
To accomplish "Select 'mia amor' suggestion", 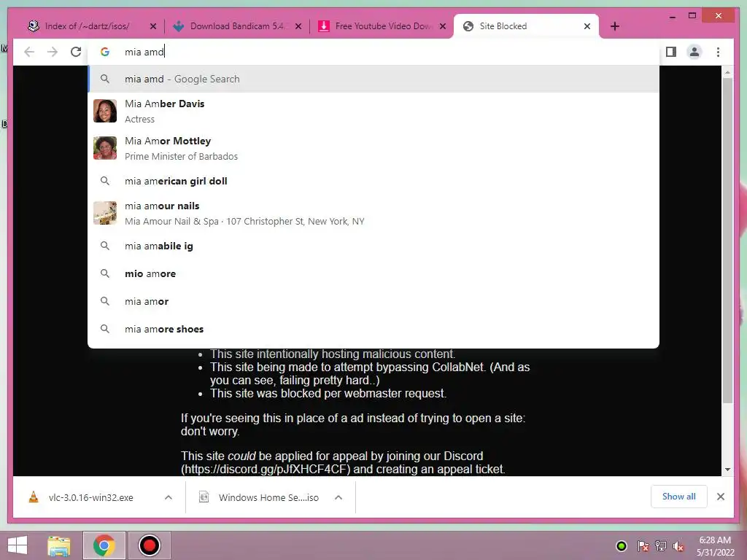I will pyautogui.click(x=373, y=301).
